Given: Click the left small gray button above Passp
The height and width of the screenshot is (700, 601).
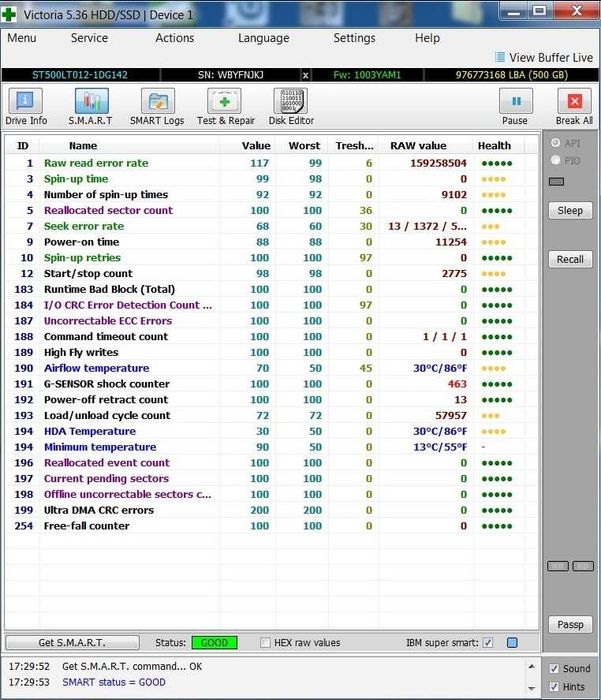Looking at the screenshot, I should [x=558, y=566].
